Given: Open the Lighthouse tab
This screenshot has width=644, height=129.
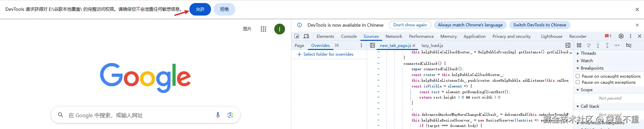Looking at the screenshot, I should coord(551,36).
